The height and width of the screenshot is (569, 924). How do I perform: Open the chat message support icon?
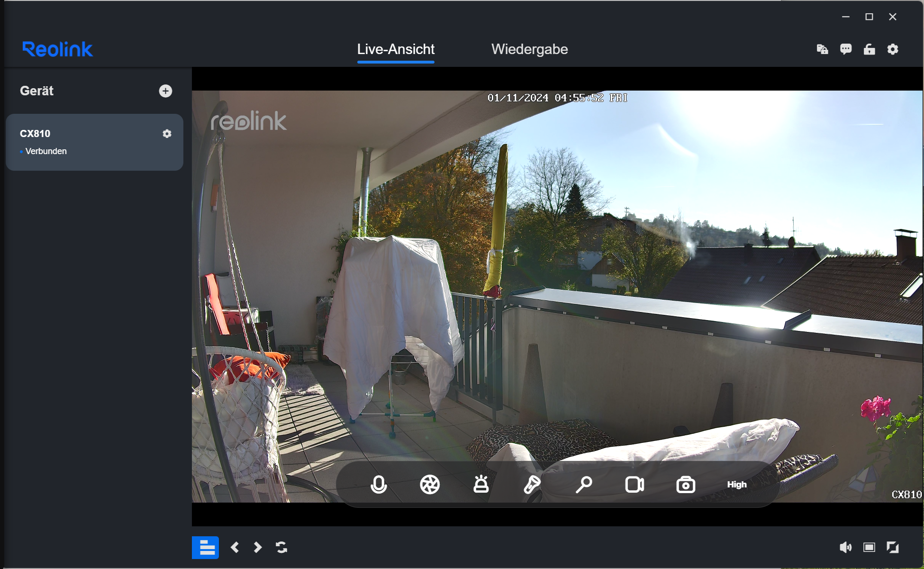(x=846, y=49)
